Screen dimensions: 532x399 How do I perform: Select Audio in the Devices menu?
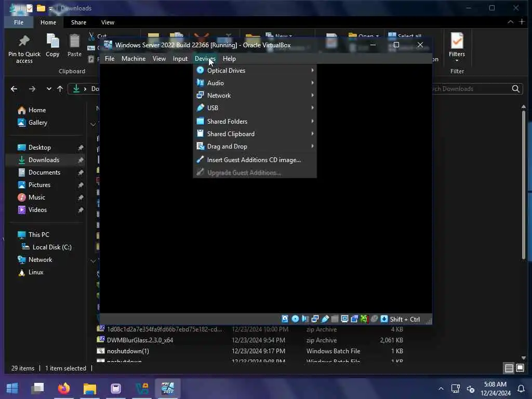255,83
